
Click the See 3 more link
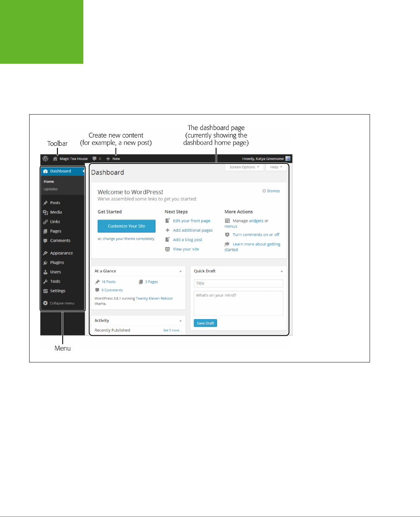pyautogui.click(x=172, y=330)
